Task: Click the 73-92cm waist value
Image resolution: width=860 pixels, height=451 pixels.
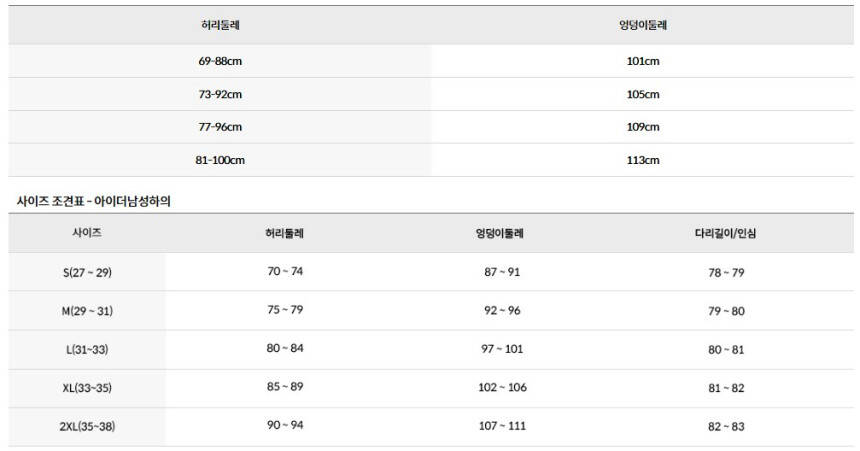Action: [x=220, y=94]
